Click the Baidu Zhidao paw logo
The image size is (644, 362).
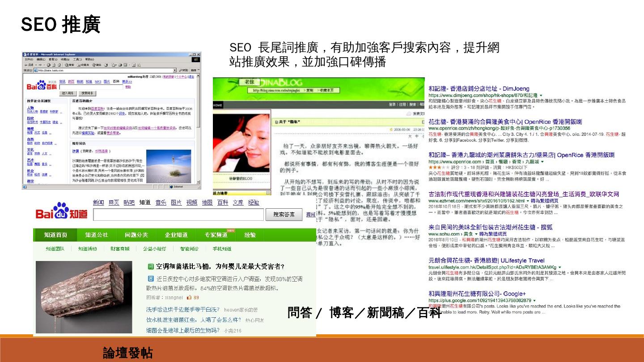coord(61,211)
